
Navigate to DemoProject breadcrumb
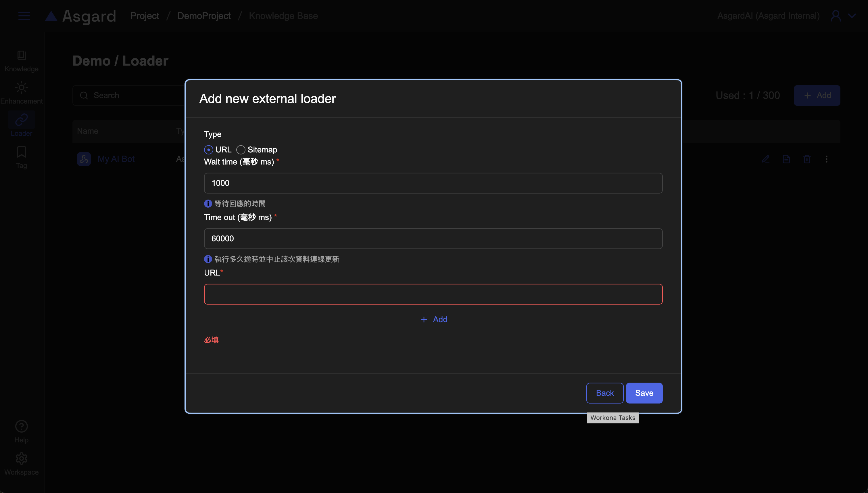(x=204, y=16)
